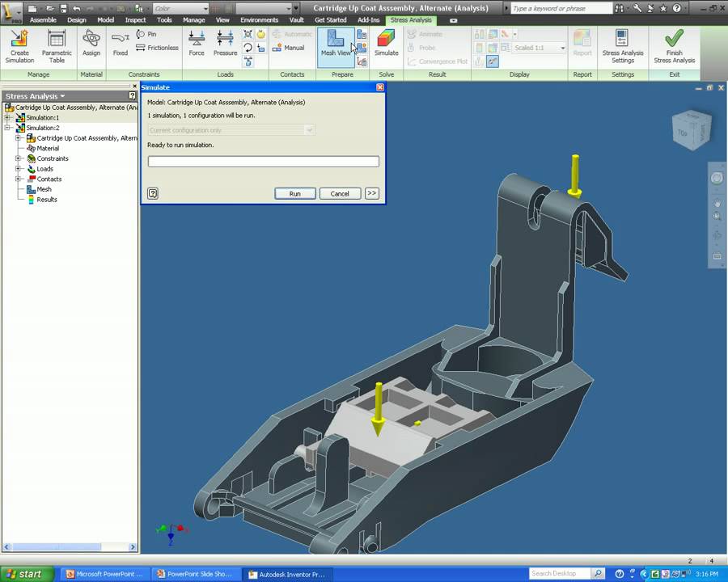
Task: Open the Assemble ribbon tab
Action: (43, 20)
